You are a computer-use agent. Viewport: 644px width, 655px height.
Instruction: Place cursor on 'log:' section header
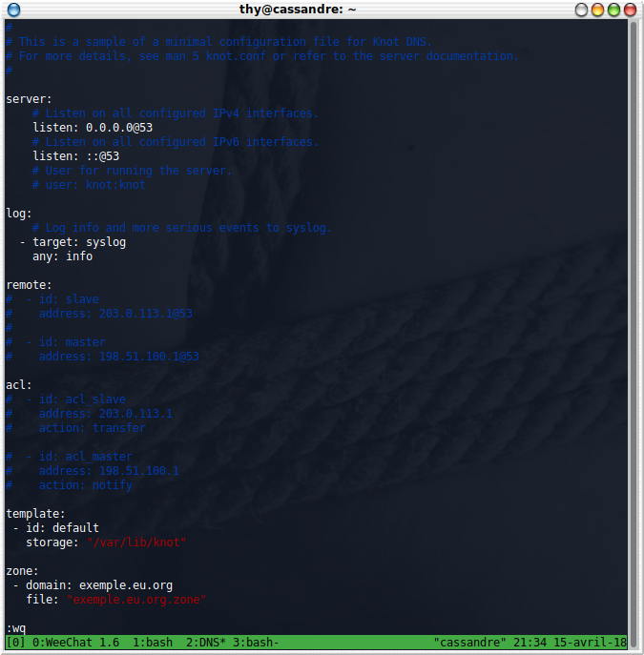click(19, 214)
